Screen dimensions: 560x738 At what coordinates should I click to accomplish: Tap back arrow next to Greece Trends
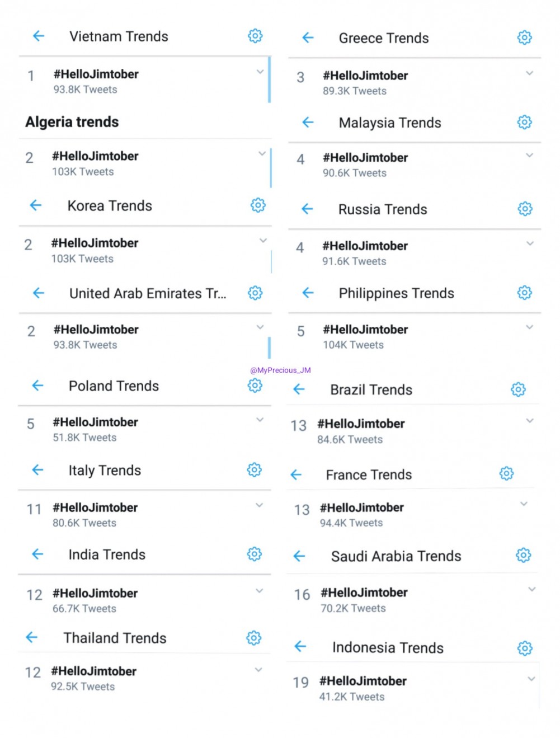tap(308, 37)
